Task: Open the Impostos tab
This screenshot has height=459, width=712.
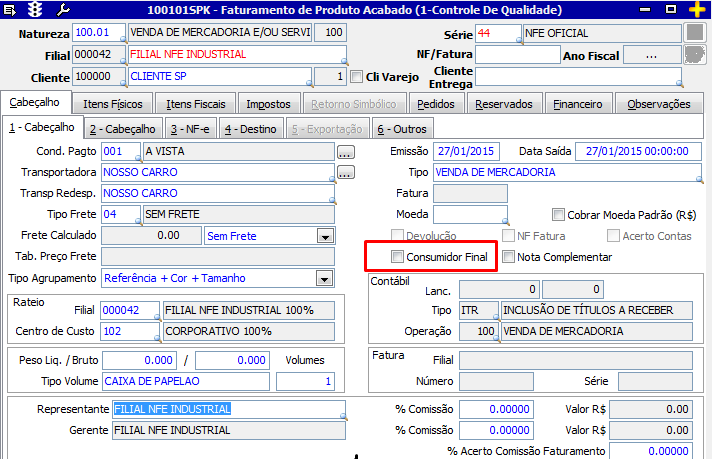Action: pos(268,104)
